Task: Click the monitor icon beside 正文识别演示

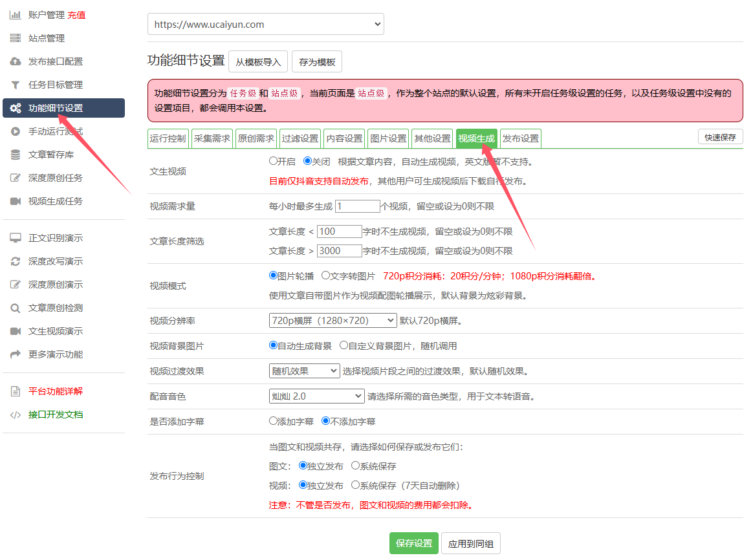Action: (16, 238)
